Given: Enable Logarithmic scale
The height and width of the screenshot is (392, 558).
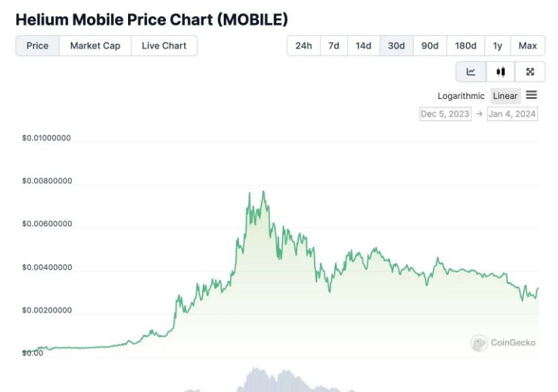Looking at the screenshot, I should 461,96.
